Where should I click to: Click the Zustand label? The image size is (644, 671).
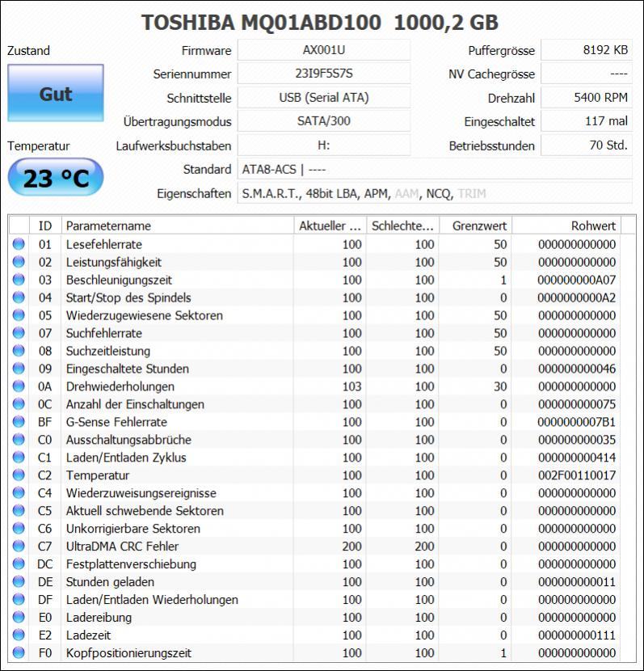28,50
